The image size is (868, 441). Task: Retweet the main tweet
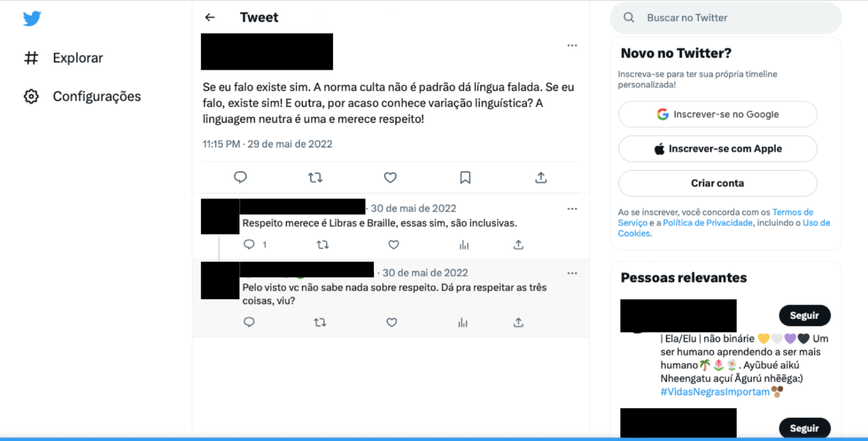[315, 177]
